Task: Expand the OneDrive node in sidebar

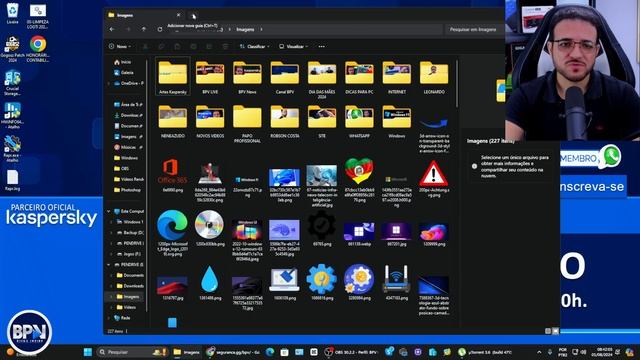Action: pos(109,83)
